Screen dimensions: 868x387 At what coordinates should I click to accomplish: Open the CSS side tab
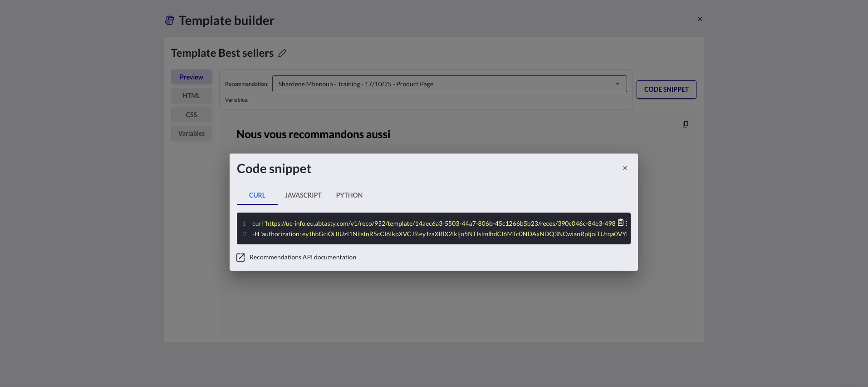[x=191, y=115]
